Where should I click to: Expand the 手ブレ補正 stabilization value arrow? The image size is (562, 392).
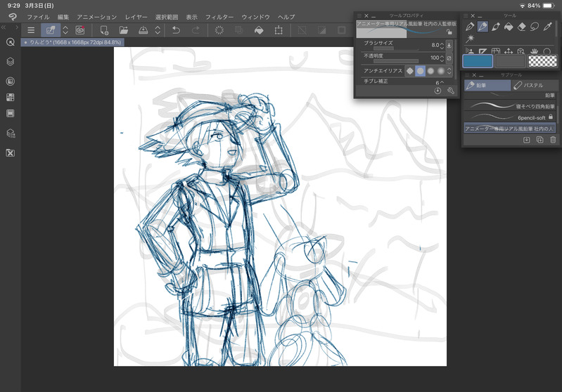click(x=442, y=82)
